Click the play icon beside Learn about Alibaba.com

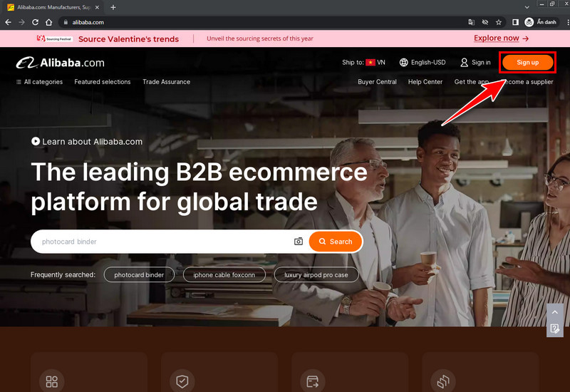[36, 141]
